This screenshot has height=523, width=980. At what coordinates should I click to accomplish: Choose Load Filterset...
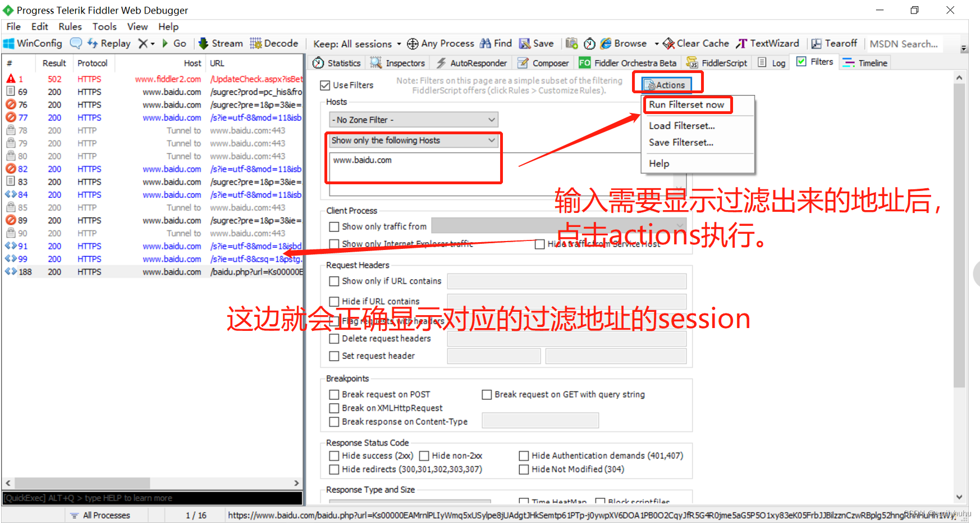point(682,126)
